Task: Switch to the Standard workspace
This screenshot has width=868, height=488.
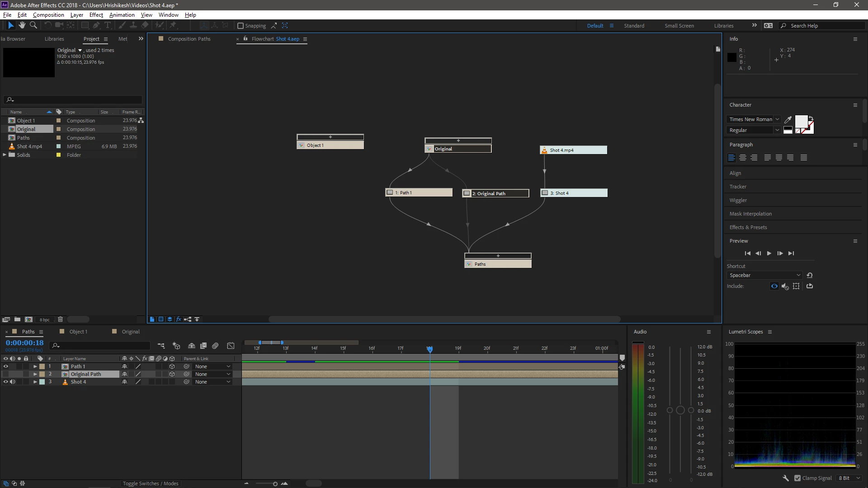Action: [634, 26]
